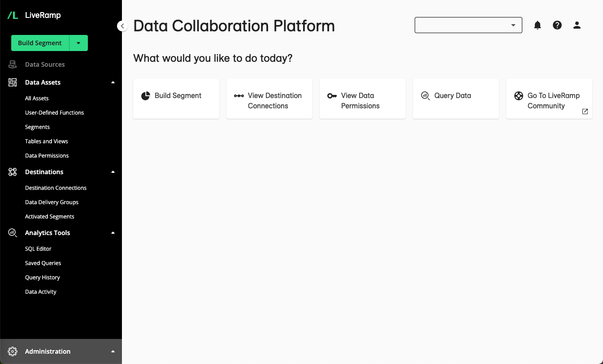Screen dimensions: 603x364
Task: Click the Query Data magnifier icon
Action: [x=425, y=96]
